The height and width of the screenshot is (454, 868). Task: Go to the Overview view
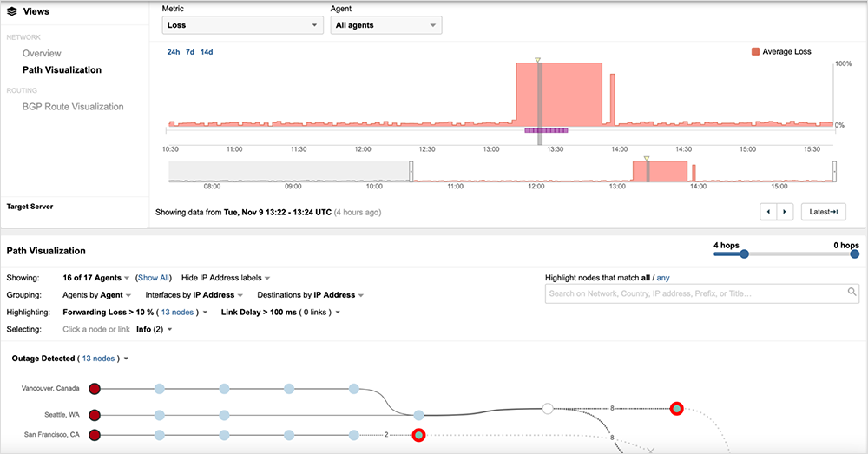[x=42, y=54]
